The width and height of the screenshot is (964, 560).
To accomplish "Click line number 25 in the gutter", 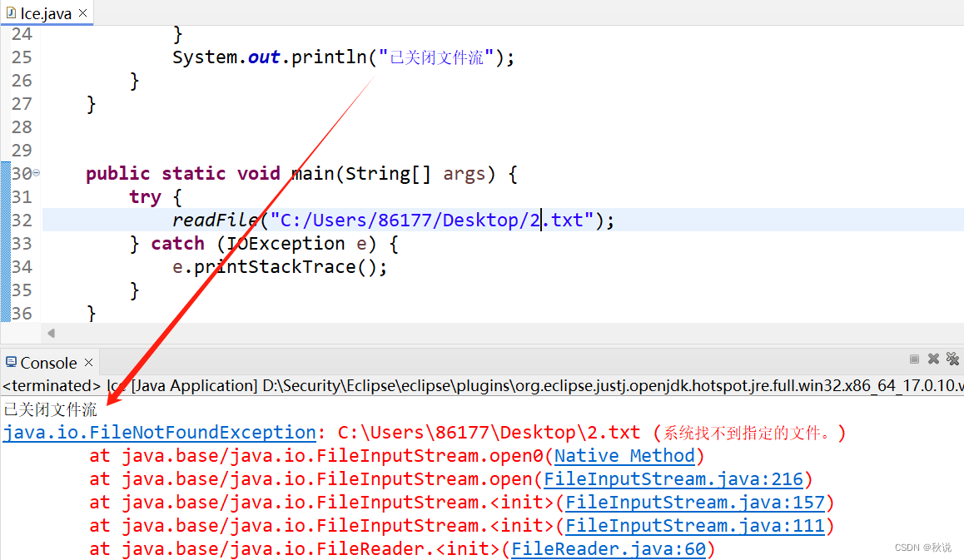I will 22,57.
